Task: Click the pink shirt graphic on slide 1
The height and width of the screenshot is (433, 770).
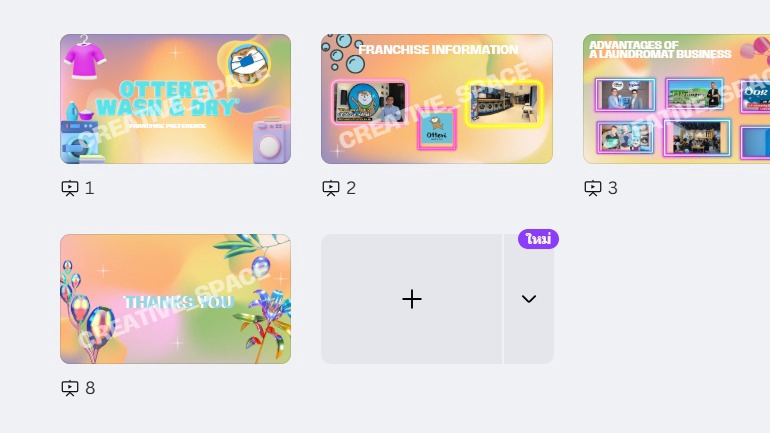Action: coord(85,58)
